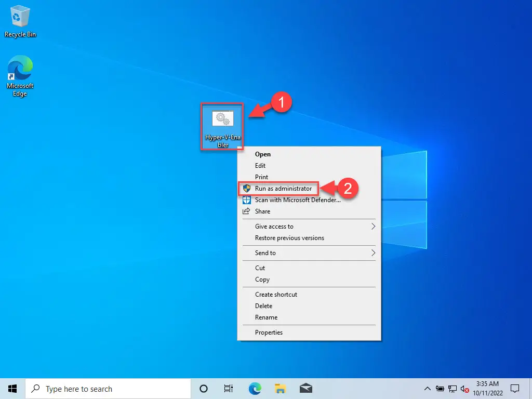Image resolution: width=532 pixels, height=399 pixels.
Task: Select Scan with Microsoft Defender
Action: point(309,200)
